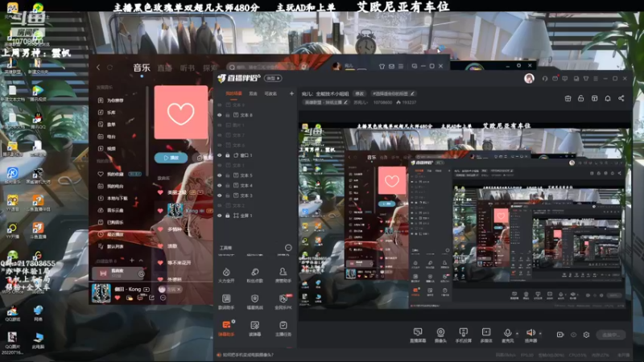Click back arrow in music window
644x362 pixels.
coord(98,68)
